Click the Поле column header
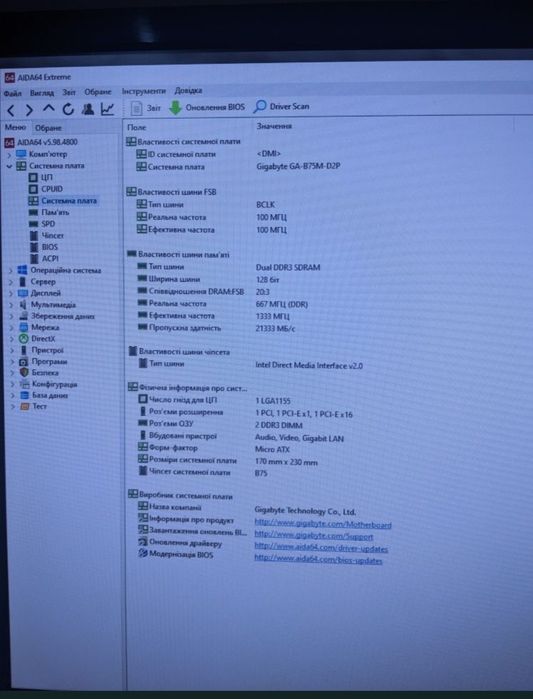The image size is (533, 699). pos(137,127)
